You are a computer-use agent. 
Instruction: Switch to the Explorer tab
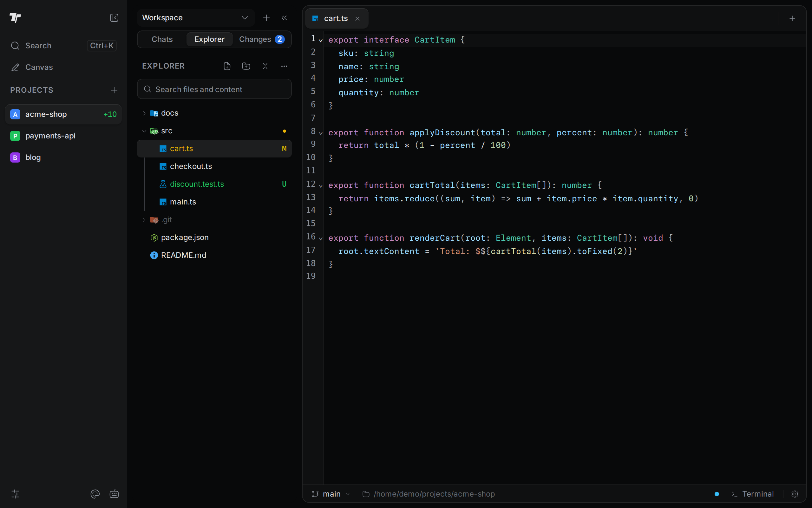click(209, 39)
